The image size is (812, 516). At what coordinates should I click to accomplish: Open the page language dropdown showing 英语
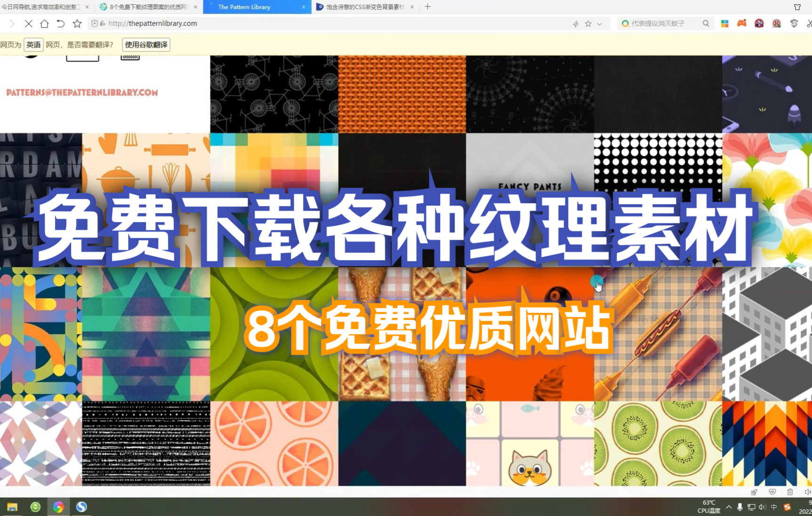[x=33, y=45]
